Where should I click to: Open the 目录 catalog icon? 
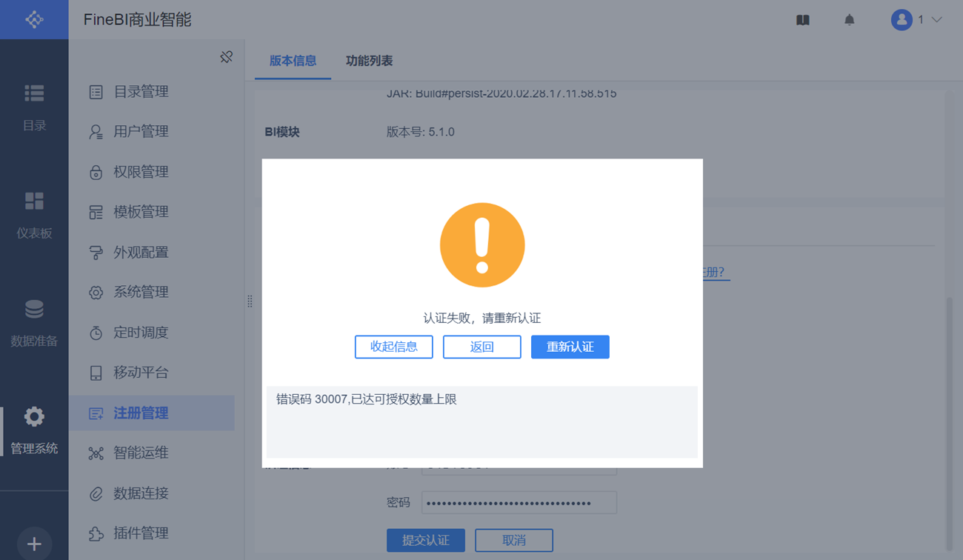(34, 93)
